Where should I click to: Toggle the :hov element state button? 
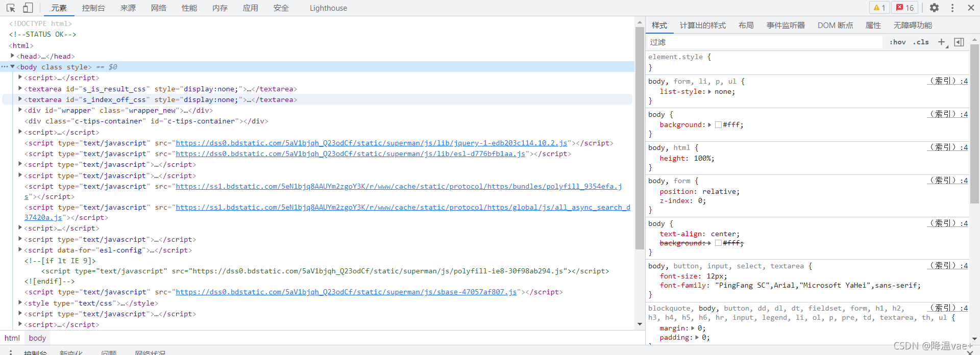click(x=897, y=42)
